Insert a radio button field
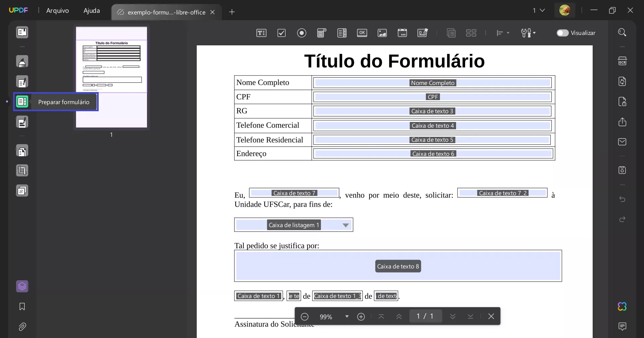Viewport: 644px width, 338px height. (301, 33)
